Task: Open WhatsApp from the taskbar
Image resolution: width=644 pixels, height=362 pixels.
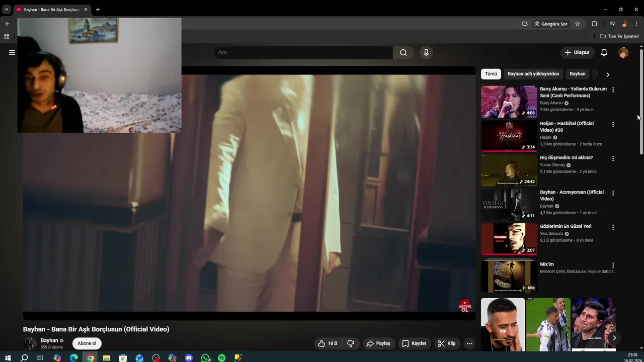Action: 205,358
